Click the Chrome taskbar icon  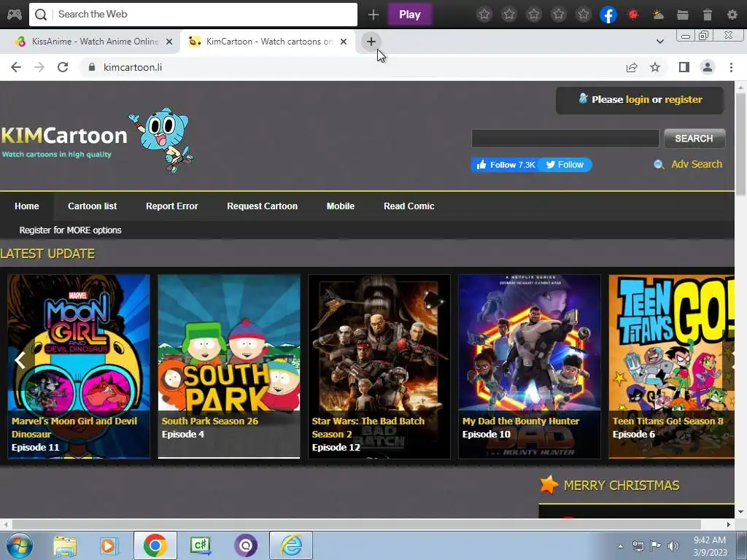pyautogui.click(x=155, y=545)
